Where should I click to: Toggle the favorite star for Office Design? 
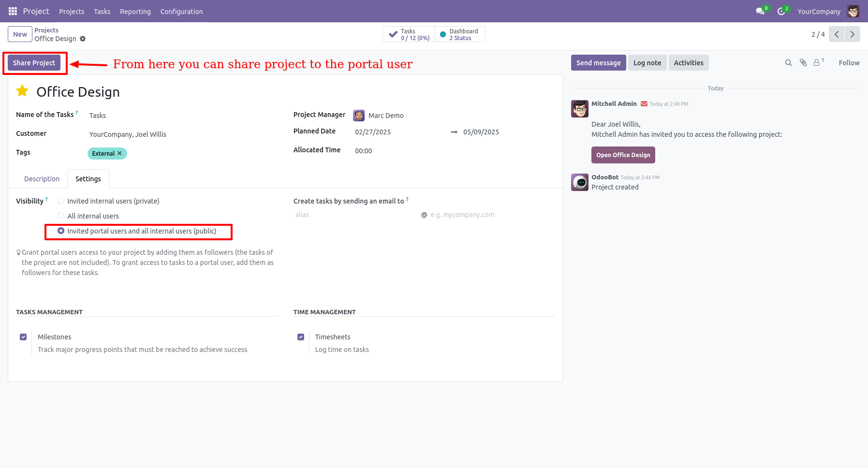22,91
